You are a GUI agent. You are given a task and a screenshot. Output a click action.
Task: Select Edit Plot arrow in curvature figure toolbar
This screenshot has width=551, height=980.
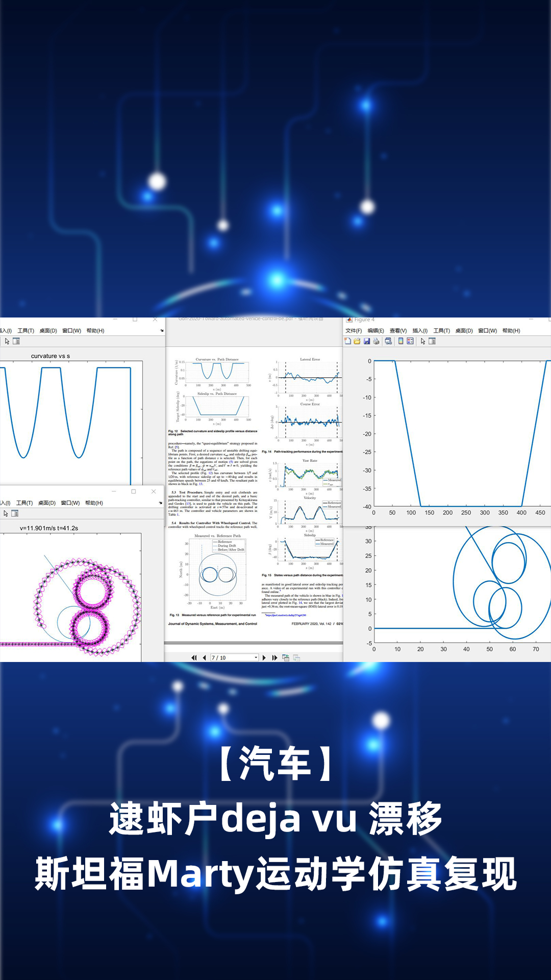(7, 341)
